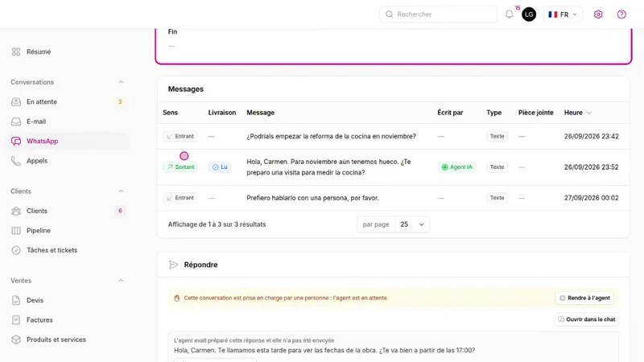
Task: Click the Agent IA author badge
Action: (456, 167)
